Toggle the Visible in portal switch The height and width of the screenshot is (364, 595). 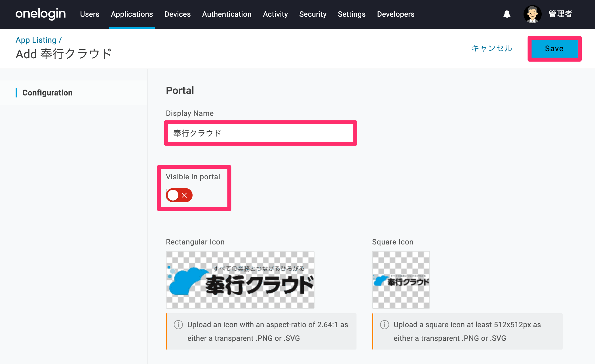coord(179,195)
